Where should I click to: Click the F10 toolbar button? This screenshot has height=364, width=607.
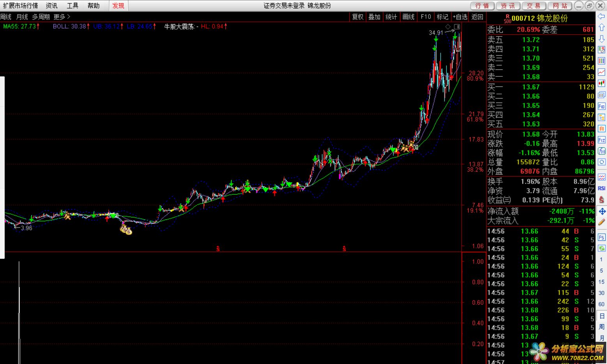click(x=426, y=17)
